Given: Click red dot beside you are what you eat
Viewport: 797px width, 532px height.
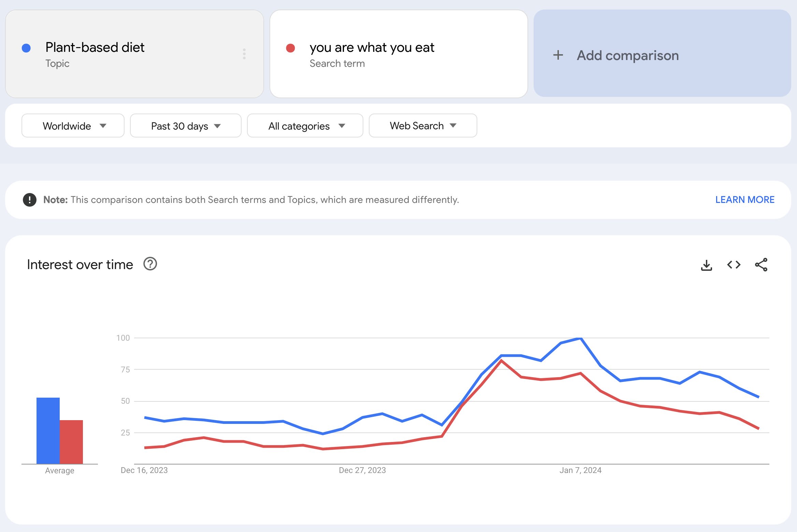Looking at the screenshot, I should point(290,48).
